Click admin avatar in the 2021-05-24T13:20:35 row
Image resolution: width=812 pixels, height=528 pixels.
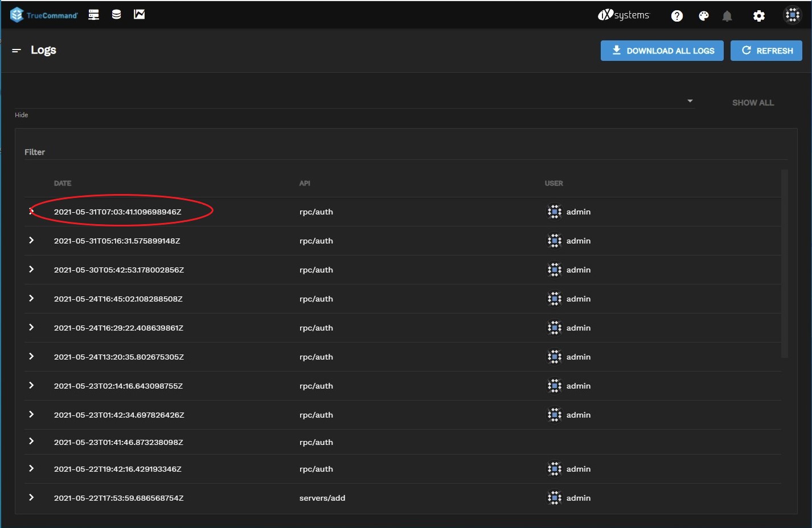click(555, 357)
